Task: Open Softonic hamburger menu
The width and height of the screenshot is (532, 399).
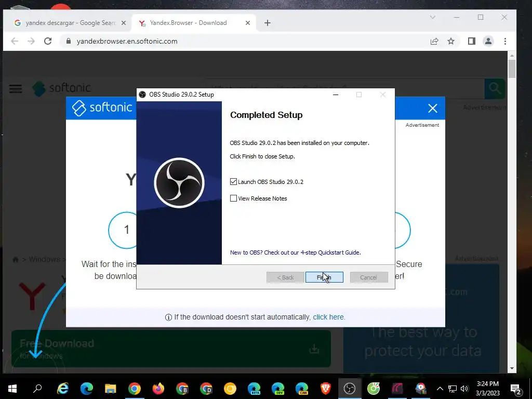Action: click(15, 88)
